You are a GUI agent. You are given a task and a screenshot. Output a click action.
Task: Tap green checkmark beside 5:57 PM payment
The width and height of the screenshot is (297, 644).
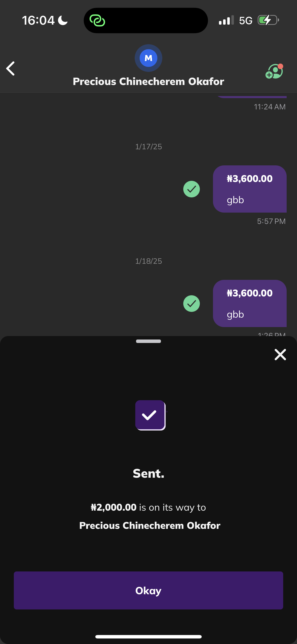coord(192,189)
